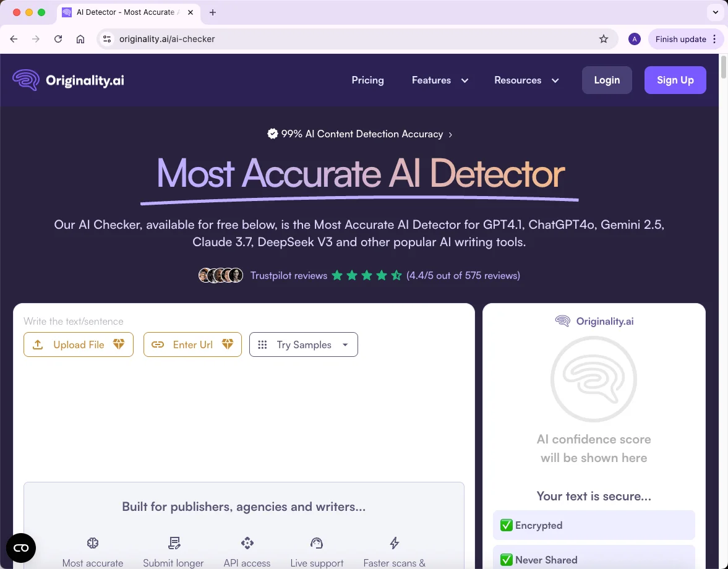Bookmark this page with the star icon
This screenshot has width=728, height=569.
pyautogui.click(x=604, y=39)
